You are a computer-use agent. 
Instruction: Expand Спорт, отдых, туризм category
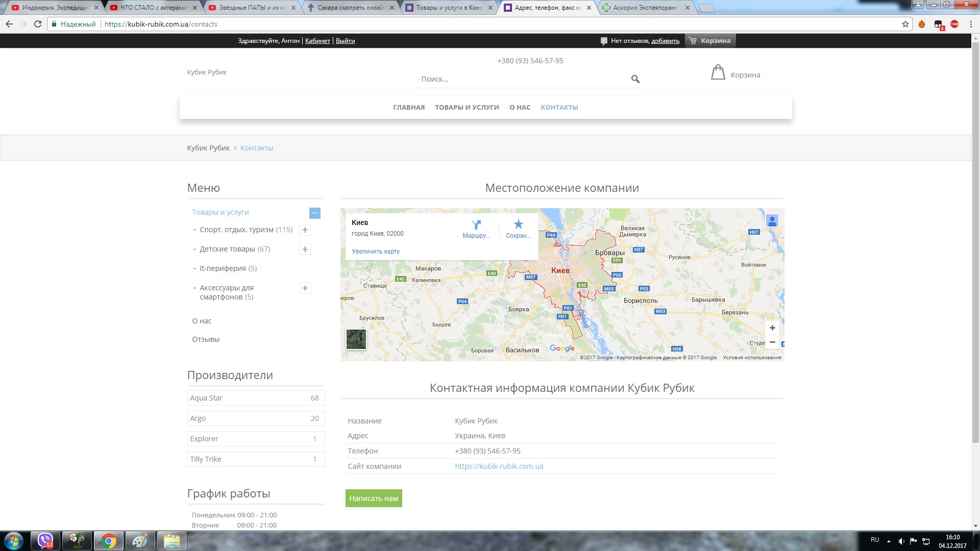tap(305, 230)
